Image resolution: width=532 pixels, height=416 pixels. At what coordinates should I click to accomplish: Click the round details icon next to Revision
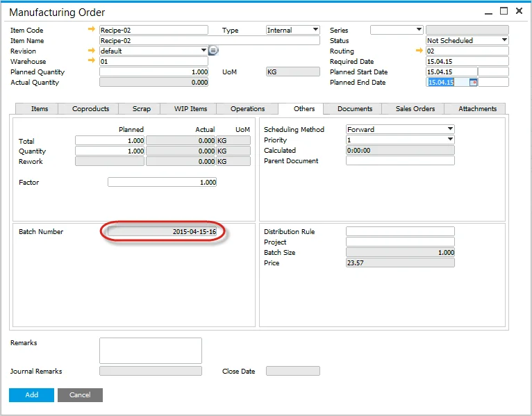[x=213, y=51]
